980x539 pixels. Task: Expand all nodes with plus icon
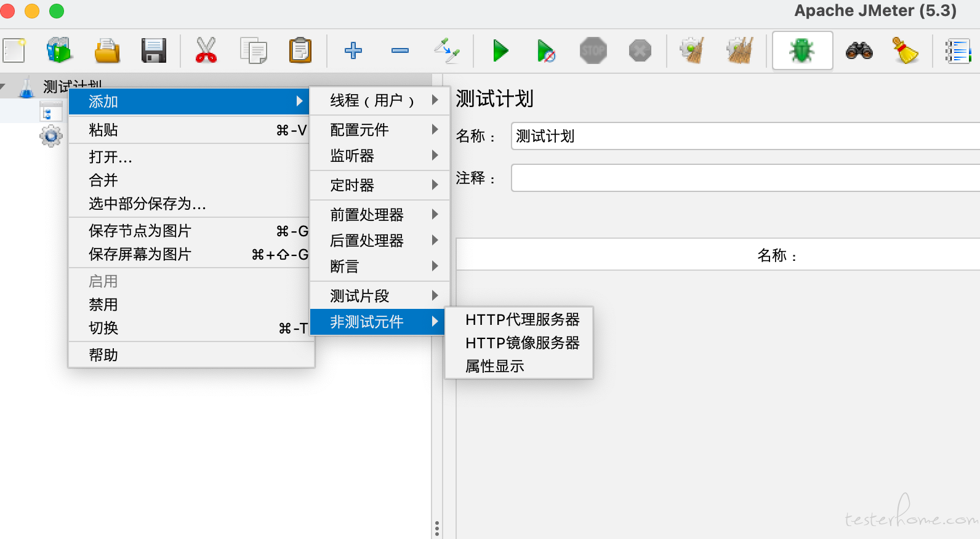click(x=353, y=50)
